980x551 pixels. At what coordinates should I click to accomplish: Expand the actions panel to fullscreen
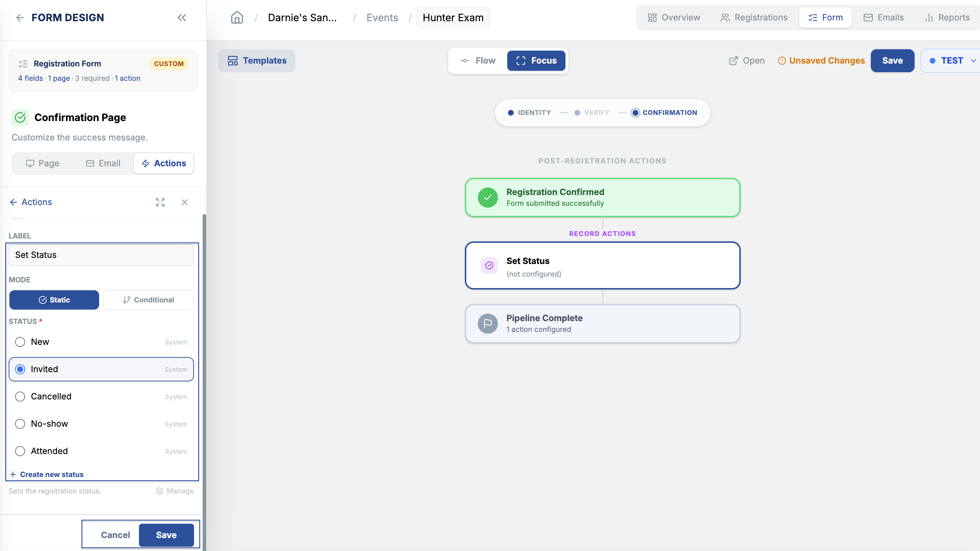click(x=160, y=202)
